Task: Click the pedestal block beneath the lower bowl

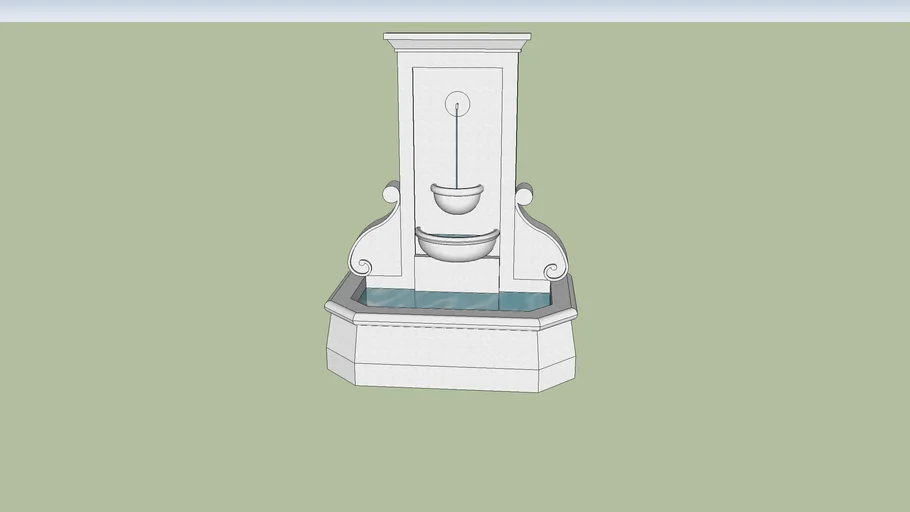Action: coord(457,274)
